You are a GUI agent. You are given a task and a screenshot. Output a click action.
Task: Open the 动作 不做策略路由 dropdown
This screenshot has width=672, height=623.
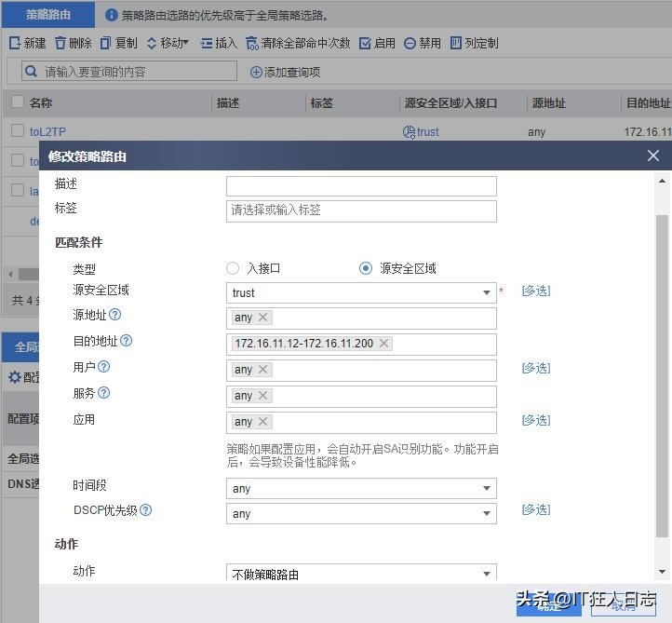[361, 574]
